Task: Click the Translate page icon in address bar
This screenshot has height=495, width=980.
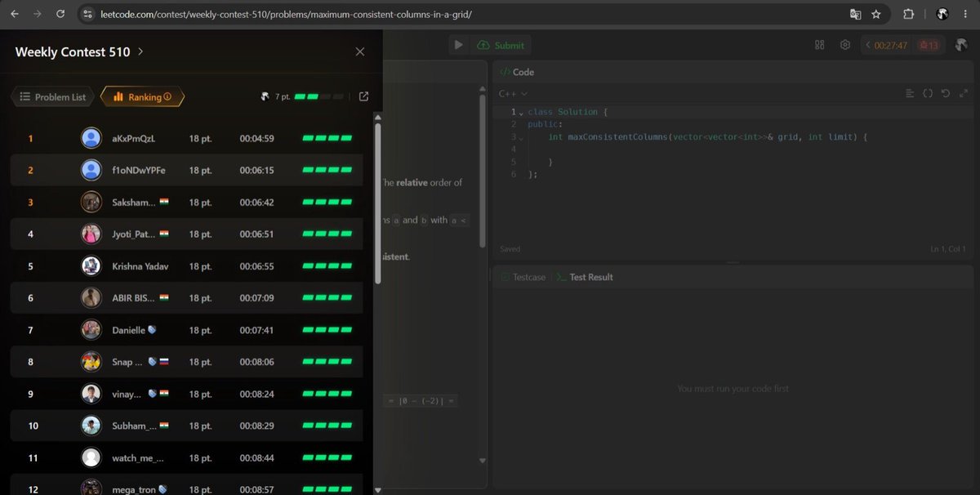Action: [855, 14]
